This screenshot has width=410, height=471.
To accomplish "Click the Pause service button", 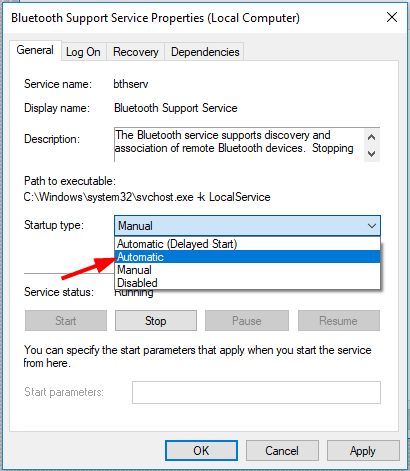I will tap(247, 321).
